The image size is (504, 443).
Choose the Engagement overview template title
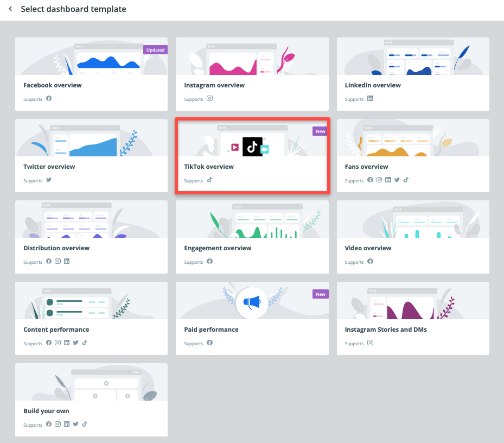[x=218, y=248]
